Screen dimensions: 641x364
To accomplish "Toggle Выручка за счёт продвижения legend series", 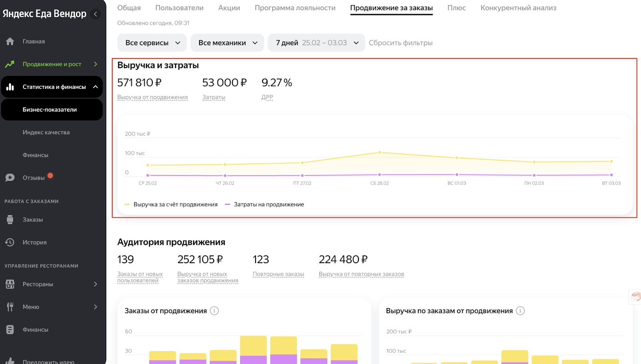I will click(171, 205).
